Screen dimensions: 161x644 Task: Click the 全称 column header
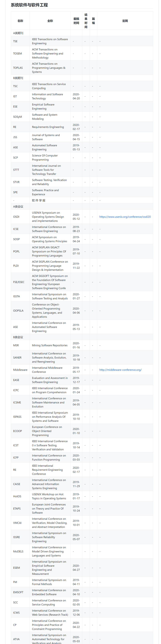pyautogui.click(x=50, y=21)
